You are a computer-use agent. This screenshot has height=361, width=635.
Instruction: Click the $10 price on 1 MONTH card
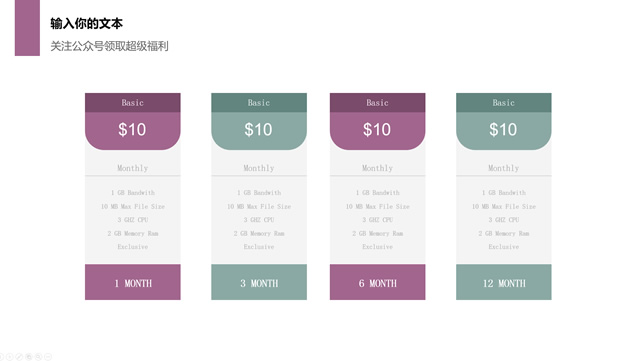[132, 130]
